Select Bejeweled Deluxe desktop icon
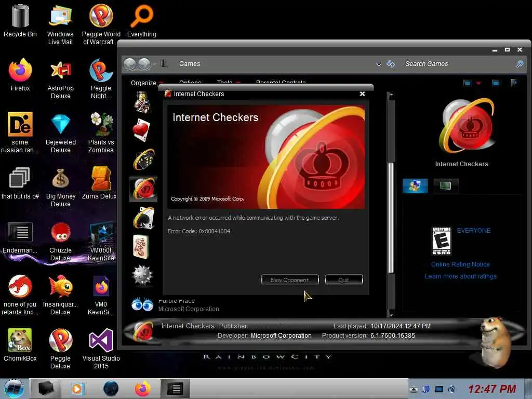This screenshot has width=532, height=399. tap(61, 132)
